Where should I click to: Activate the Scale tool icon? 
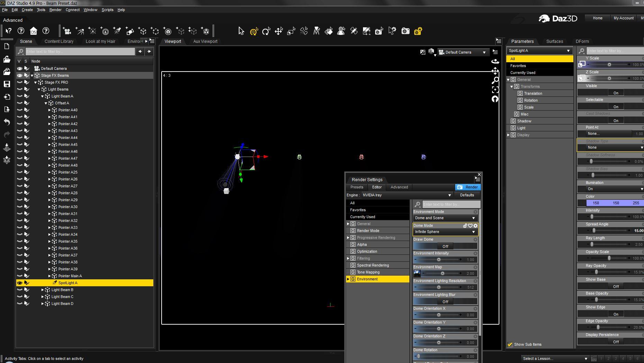tap(291, 31)
